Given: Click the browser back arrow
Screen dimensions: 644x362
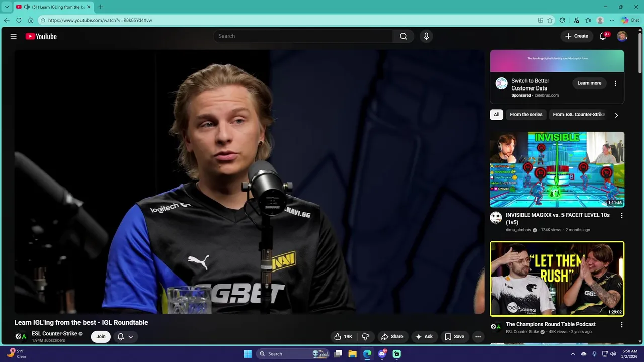Looking at the screenshot, I should point(7,20).
